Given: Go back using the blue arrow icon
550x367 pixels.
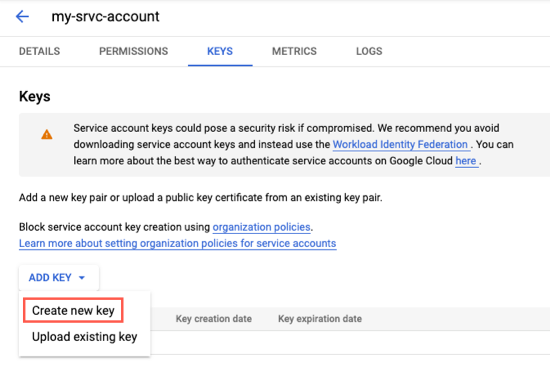Looking at the screenshot, I should point(22,16).
